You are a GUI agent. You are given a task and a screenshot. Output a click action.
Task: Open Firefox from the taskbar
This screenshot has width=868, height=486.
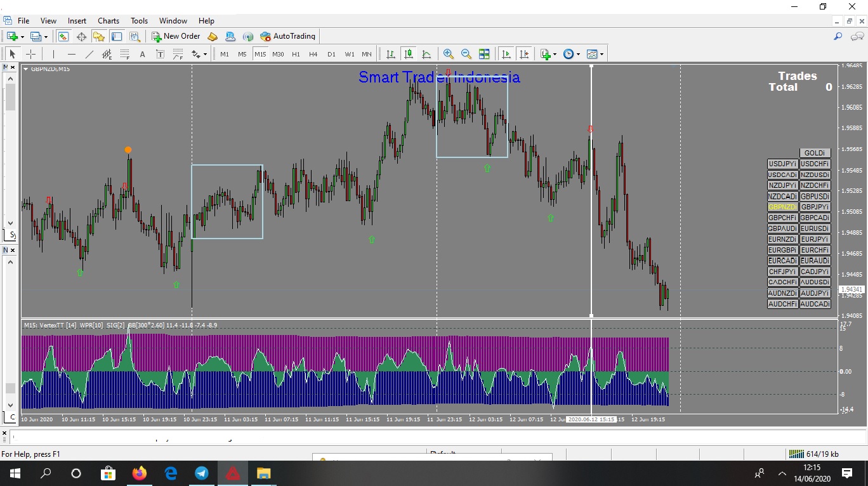tap(139, 473)
